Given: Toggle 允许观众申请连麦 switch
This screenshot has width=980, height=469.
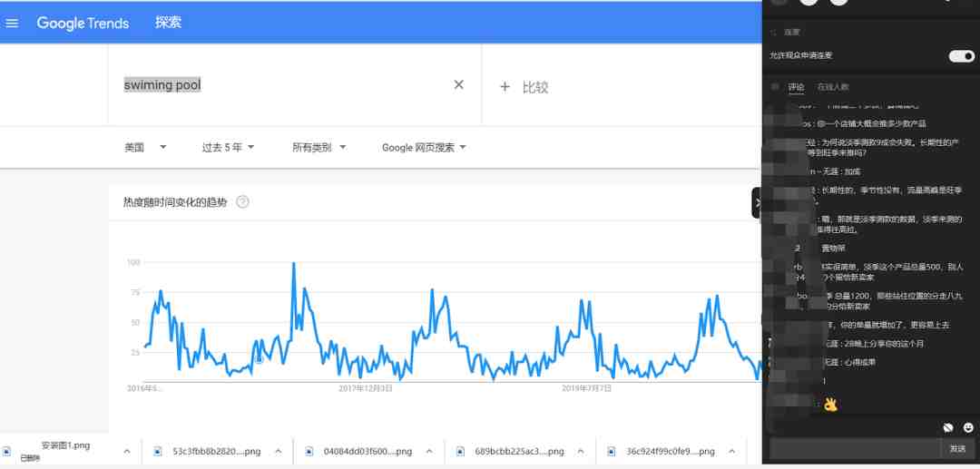Looking at the screenshot, I should (961, 56).
